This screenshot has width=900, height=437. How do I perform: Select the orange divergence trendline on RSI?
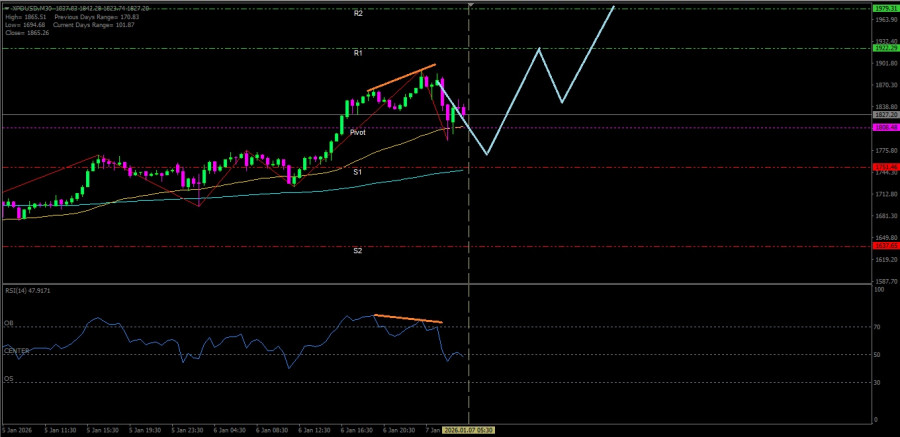[408, 319]
